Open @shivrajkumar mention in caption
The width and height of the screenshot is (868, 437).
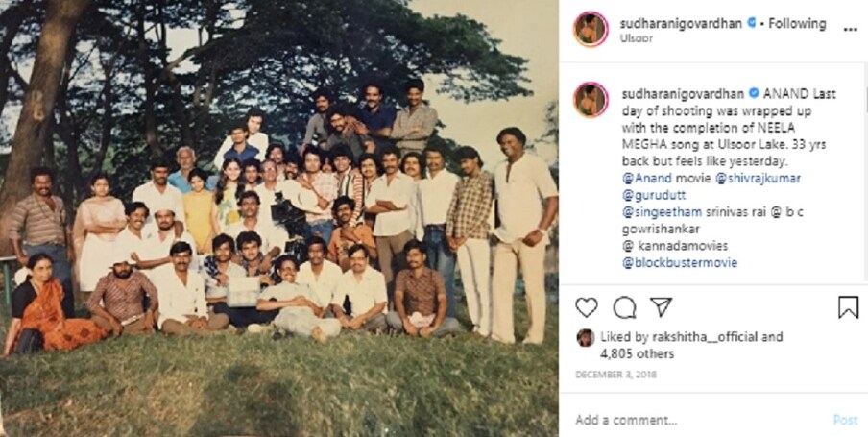[x=758, y=179]
